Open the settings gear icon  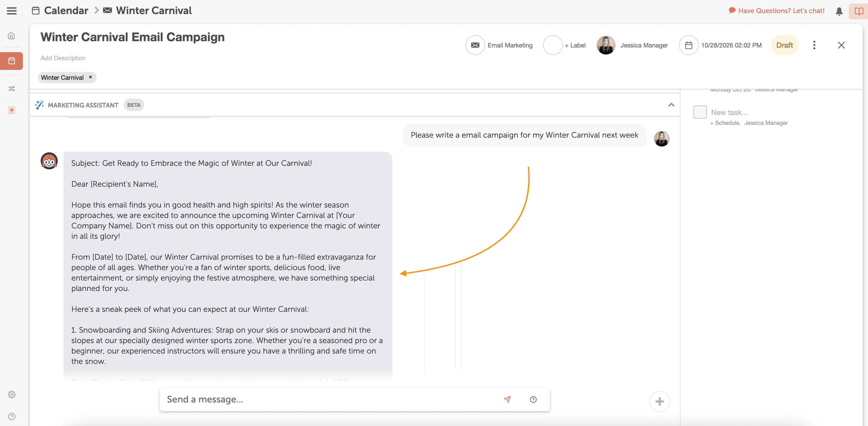pyautogui.click(x=11, y=394)
